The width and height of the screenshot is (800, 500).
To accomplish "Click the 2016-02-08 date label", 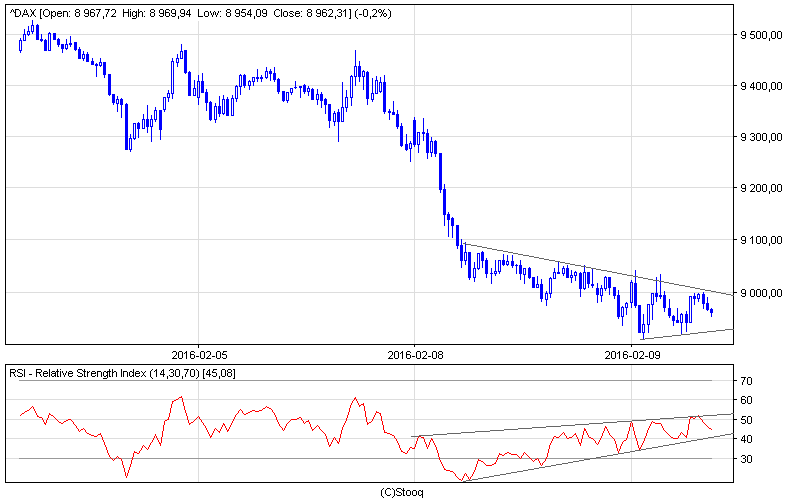I will [x=415, y=355].
